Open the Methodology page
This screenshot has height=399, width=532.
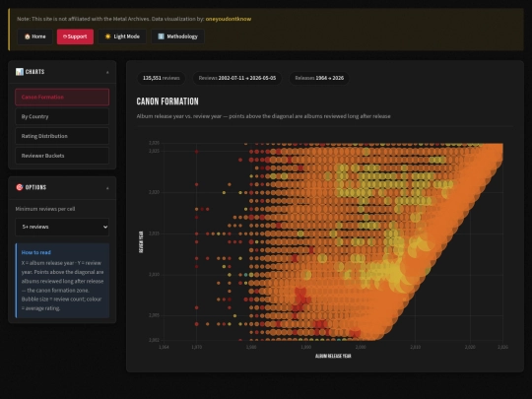[x=177, y=36]
